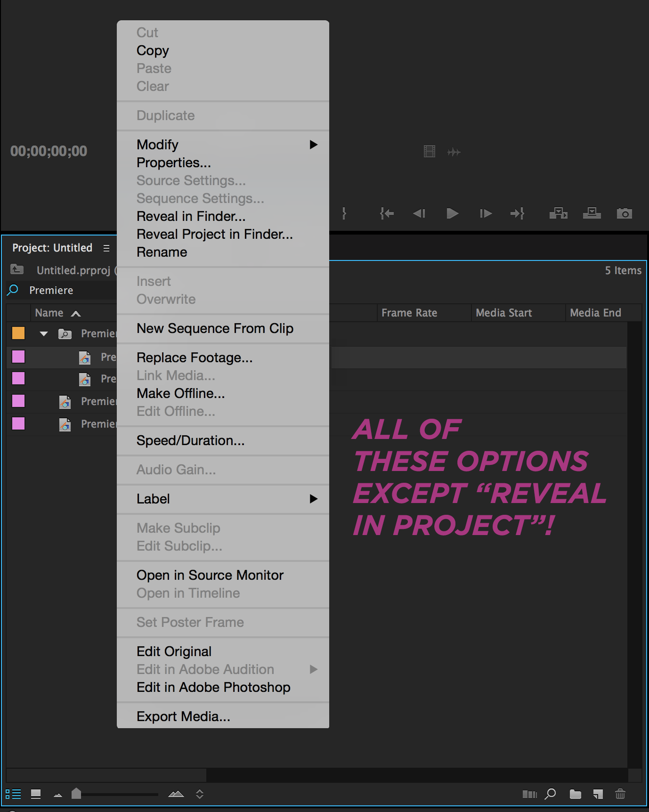
Task: Open the Modify submenu
Action: (x=223, y=145)
